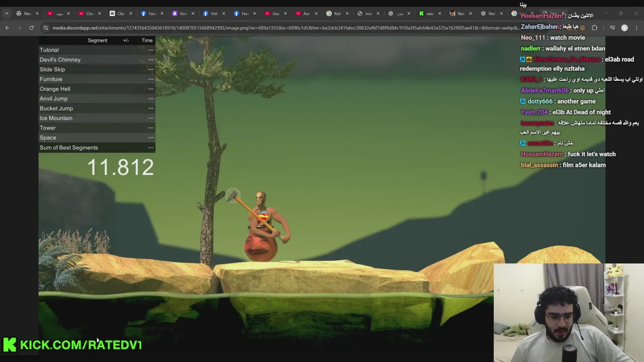Click the Orange Hell segment row
The height and width of the screenshot is (362, 644).
coord(97,88)
